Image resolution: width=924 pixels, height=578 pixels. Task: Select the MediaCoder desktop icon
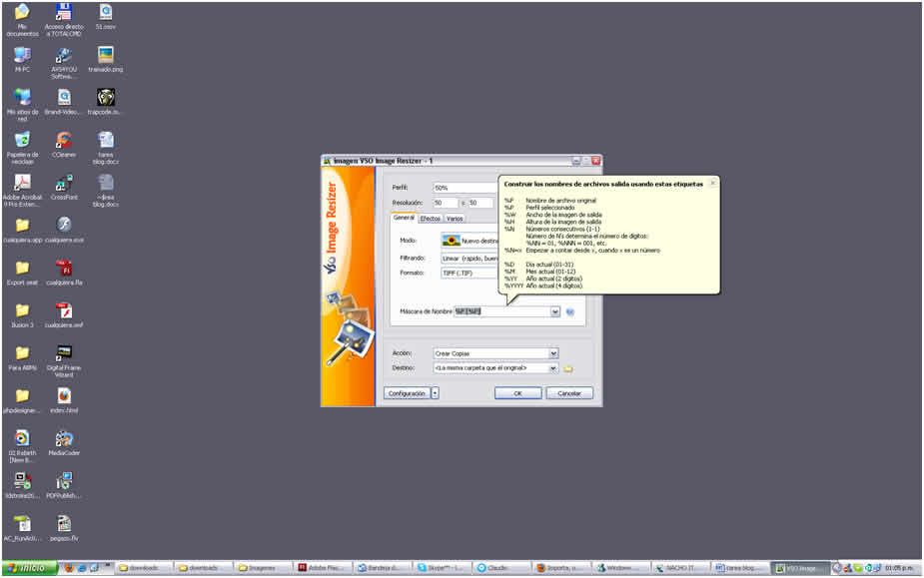(x=64, y=442)
